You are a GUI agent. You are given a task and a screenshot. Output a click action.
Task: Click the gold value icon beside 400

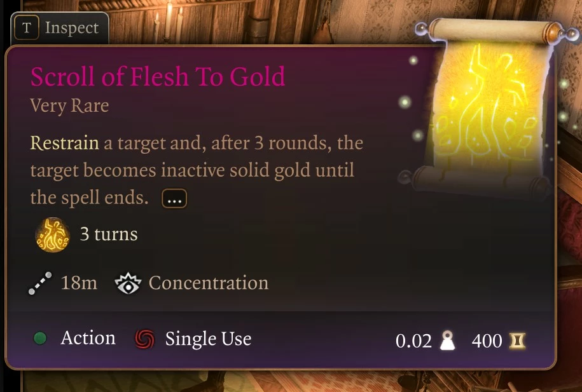tap(517, 341)
